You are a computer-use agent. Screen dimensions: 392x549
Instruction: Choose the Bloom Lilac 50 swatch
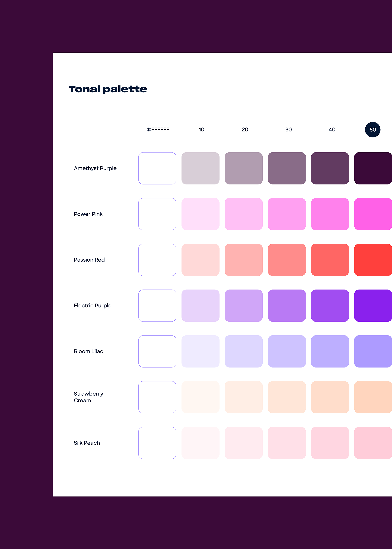(x=373, y=351)
